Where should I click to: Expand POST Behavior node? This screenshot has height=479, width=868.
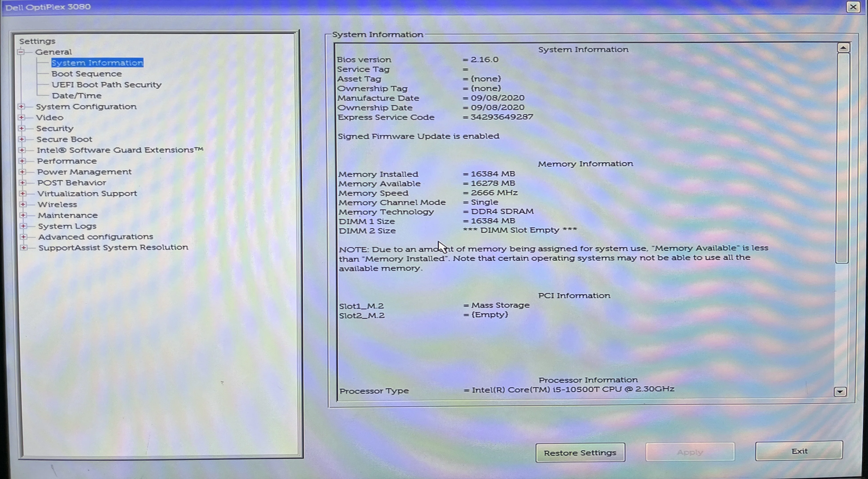click(23, 182)
